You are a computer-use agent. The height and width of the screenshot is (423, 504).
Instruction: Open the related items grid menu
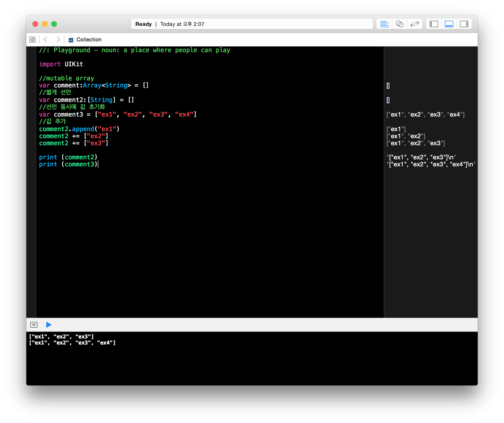coord(32,39)
